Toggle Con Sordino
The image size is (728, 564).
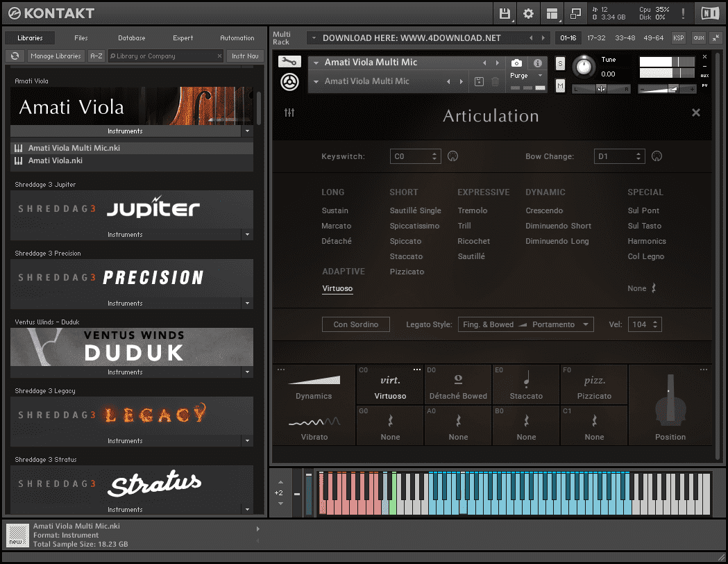[355, 324]
